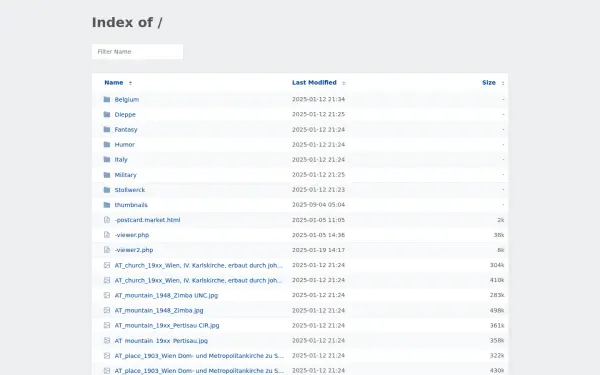The height and width of the screenshot is (375, 600).
Task: Click the Fantasy folder icon
Action: click(x=107, y=129)
